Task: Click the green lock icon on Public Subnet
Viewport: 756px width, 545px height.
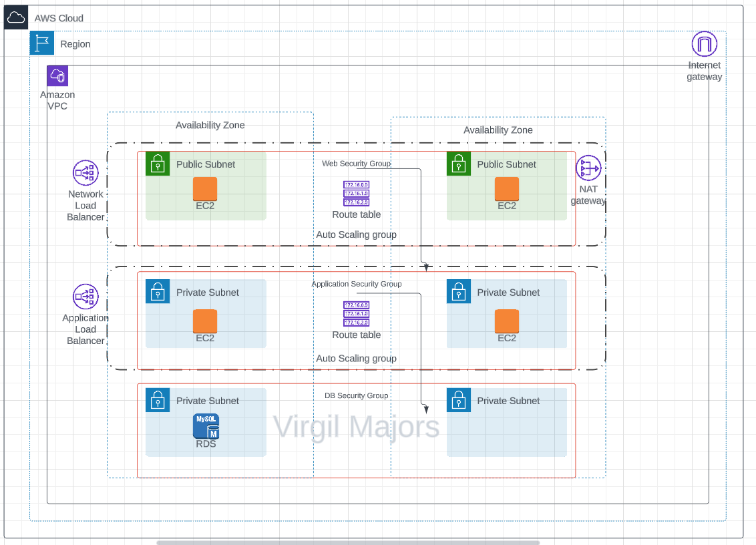Action: pos(158,163)
